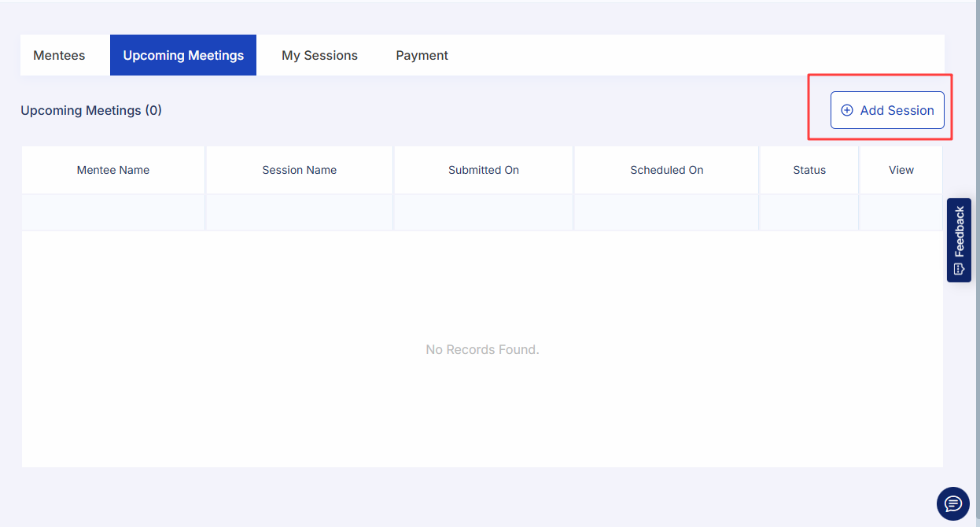
Task: Click the empty cell under Status
Action: click(x=809, y=212)
